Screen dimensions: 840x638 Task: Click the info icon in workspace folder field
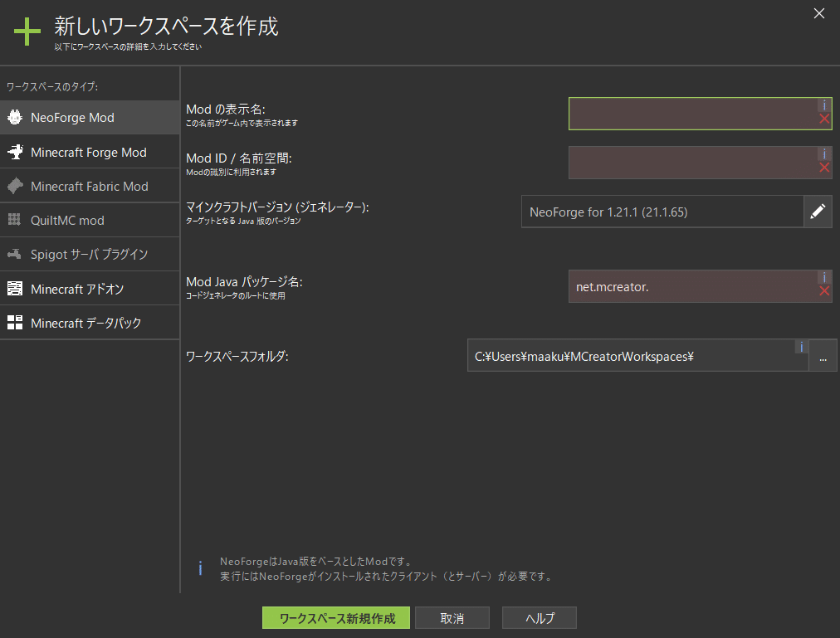point(802,347)
